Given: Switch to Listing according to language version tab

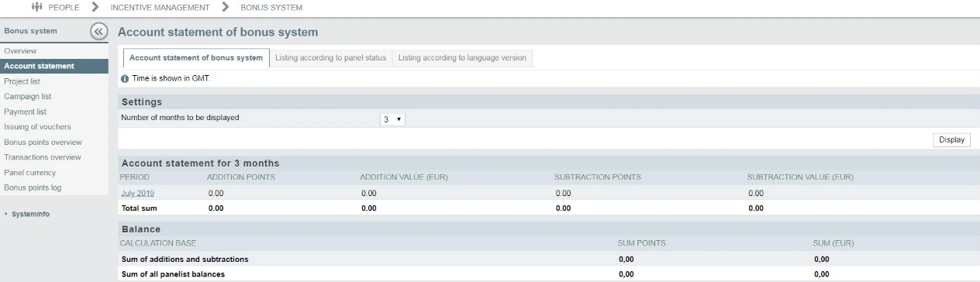Looking at the screenshot, I should pyautogui.click(x=463, y=58).
